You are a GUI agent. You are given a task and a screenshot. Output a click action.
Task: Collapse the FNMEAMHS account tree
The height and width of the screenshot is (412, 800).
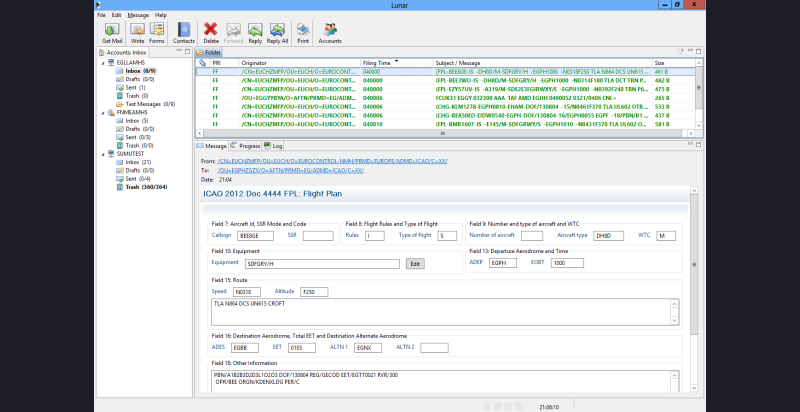point(104,113)
